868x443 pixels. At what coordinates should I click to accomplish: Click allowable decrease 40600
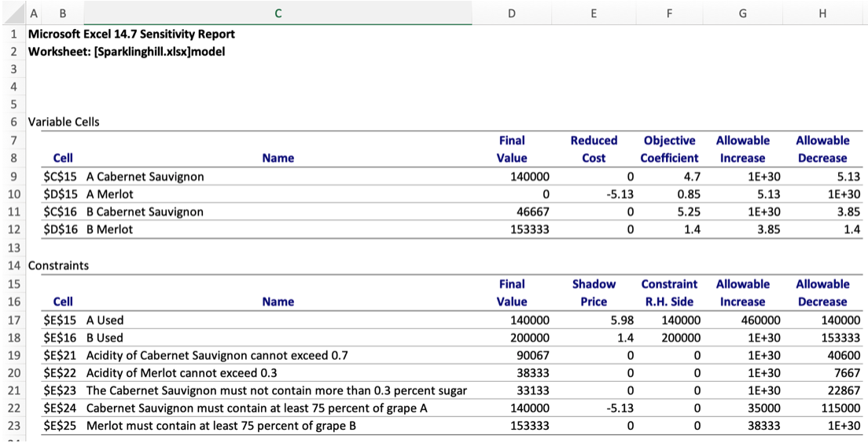point(844,356)
